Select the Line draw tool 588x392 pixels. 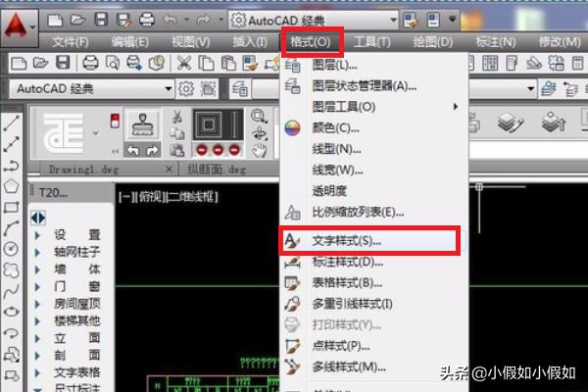pos(11,123)
